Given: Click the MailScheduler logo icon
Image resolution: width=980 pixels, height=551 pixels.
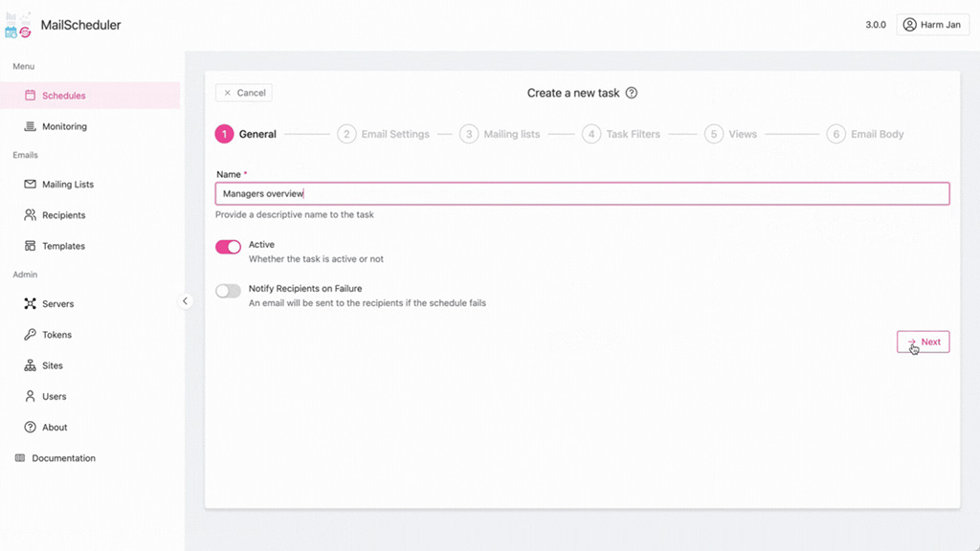Looking at the screenshot, I should click(18, 25).
